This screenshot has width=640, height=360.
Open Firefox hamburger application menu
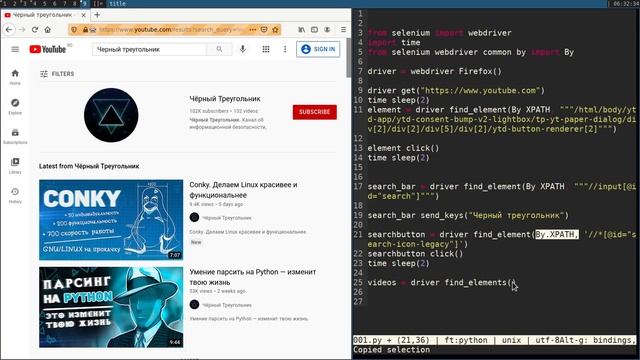(344, 30)
